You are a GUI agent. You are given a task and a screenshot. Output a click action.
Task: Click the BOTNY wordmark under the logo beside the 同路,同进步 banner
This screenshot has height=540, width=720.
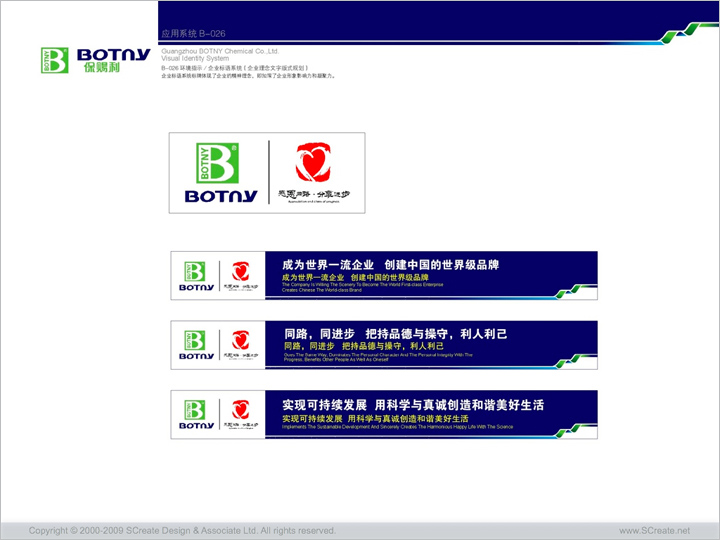197,356
